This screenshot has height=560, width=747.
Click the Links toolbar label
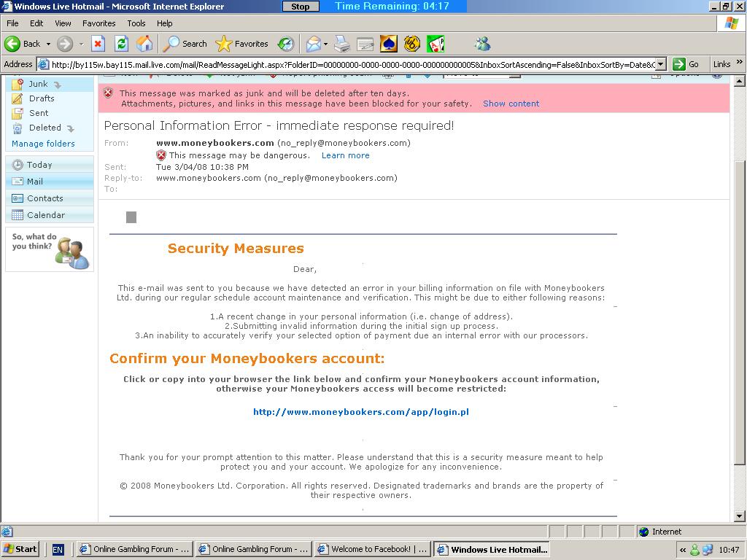tap(721, 64)
